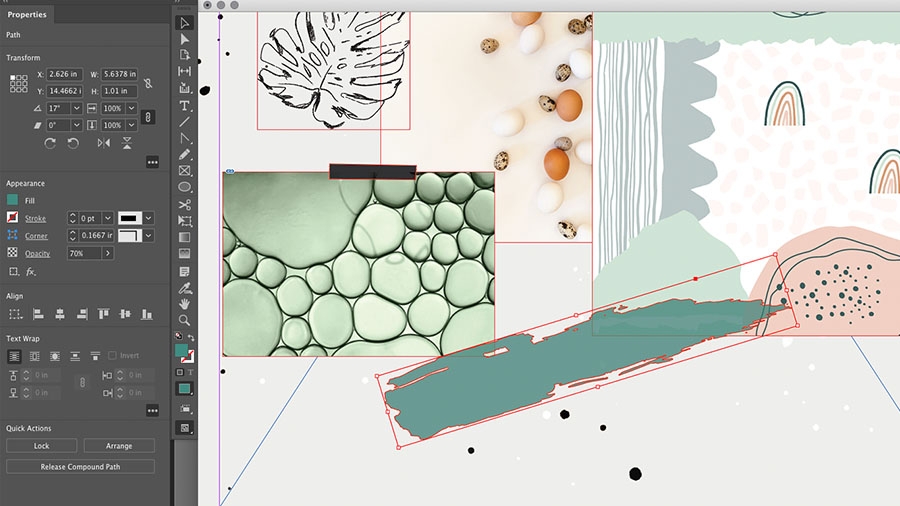Click the Release Compound Path button
Screen dimensions: 900x506
(x=80, y=466)
